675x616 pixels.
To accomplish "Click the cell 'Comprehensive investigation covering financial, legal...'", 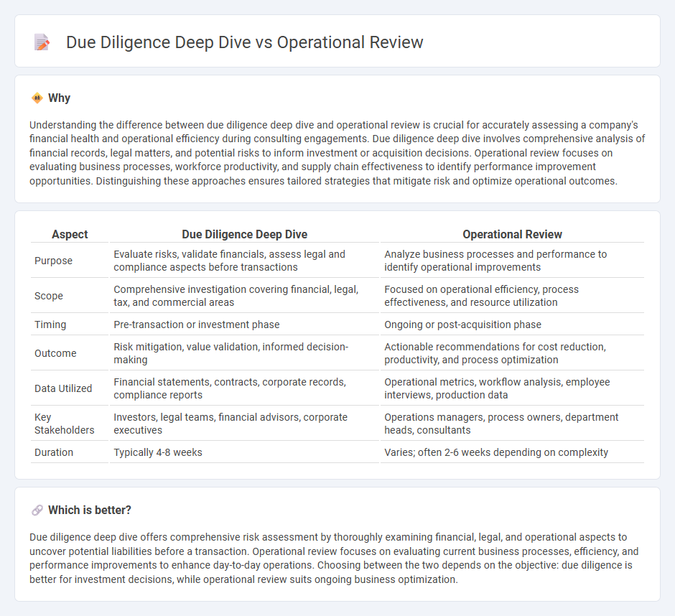I will [x=245, y=296].
